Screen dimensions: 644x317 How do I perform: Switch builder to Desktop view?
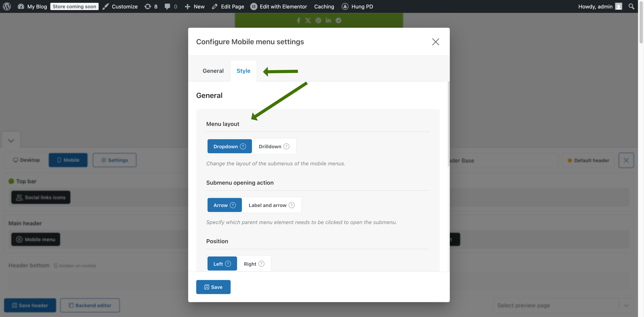(x=26, y=160)
